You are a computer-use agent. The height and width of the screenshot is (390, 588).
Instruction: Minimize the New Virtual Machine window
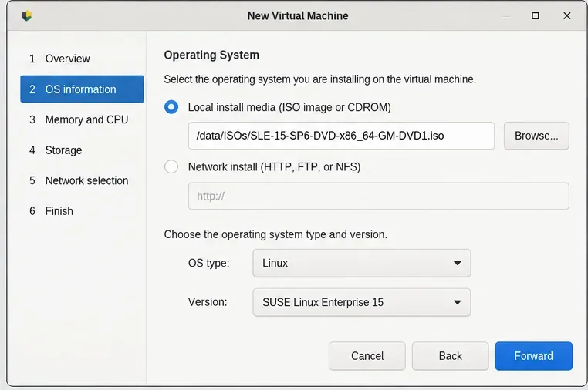(506, 17)
